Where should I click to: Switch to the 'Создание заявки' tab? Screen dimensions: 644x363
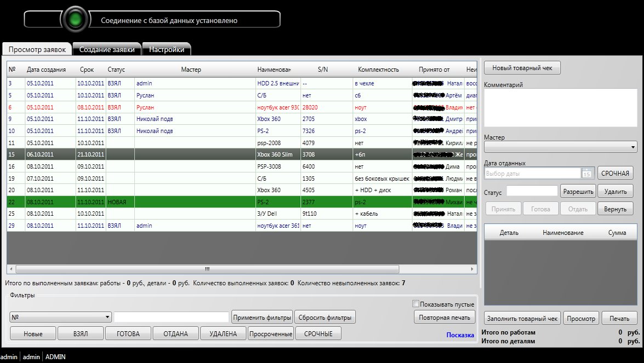(x=107, y=49)
